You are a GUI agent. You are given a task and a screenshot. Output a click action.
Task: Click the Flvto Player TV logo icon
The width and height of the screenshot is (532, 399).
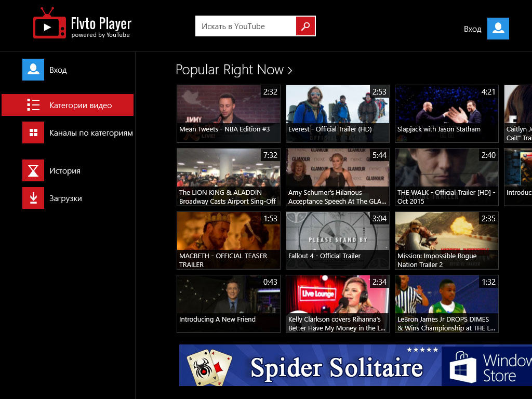49,23
